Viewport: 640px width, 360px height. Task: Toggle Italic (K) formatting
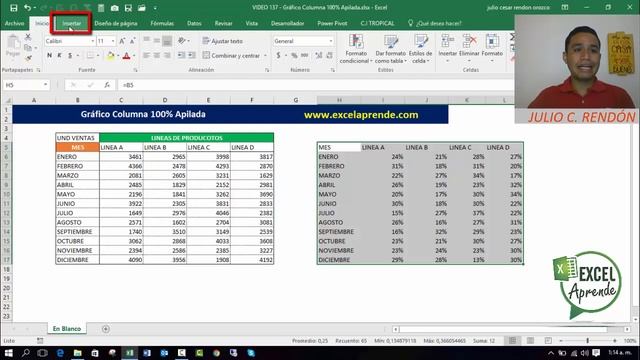[60, 55]
